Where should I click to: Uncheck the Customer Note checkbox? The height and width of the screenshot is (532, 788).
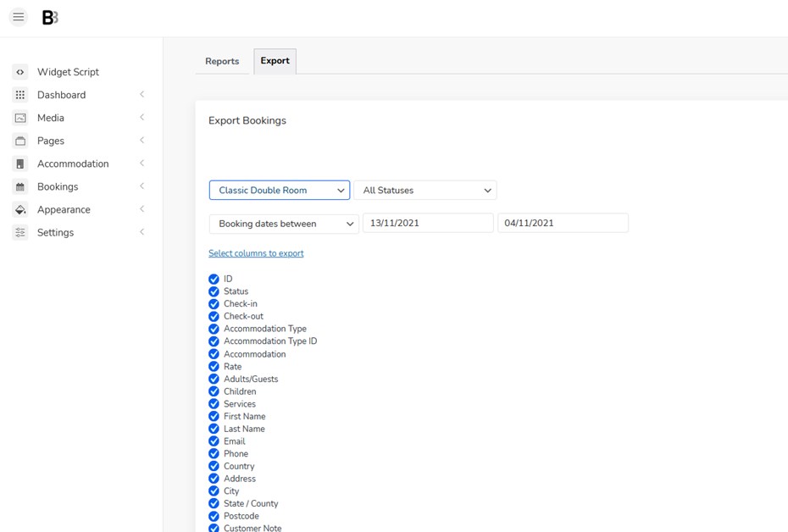(214, 528)
